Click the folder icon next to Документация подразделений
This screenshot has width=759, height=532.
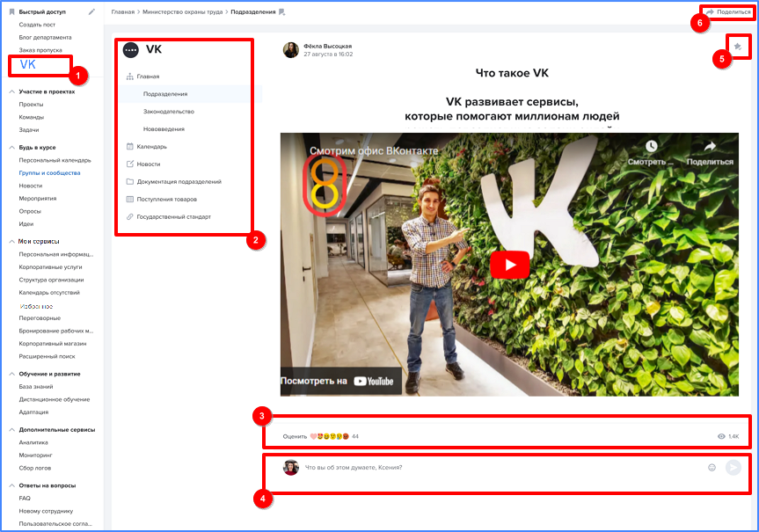click(130, 181)
